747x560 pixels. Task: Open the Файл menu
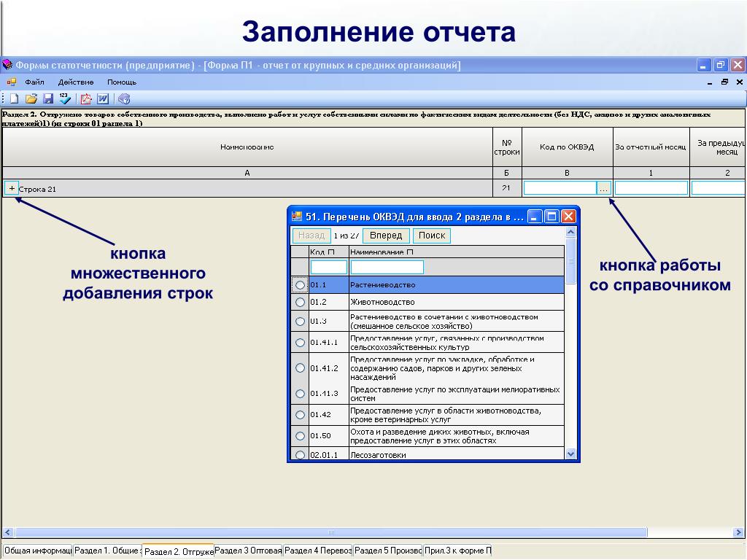pos(34,82)
